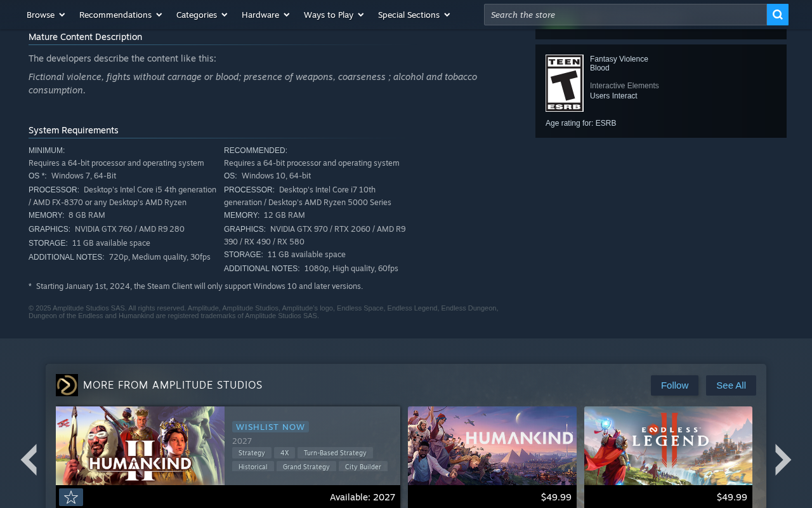Viewport: 812px width, 508px height.
Task: Select the City Builder tag
Action: 363,467
